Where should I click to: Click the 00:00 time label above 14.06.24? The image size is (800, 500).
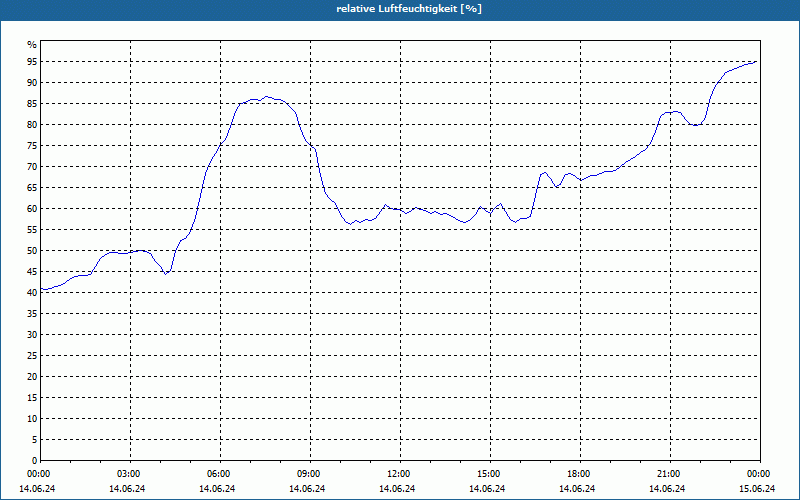(x=38, y=474)
